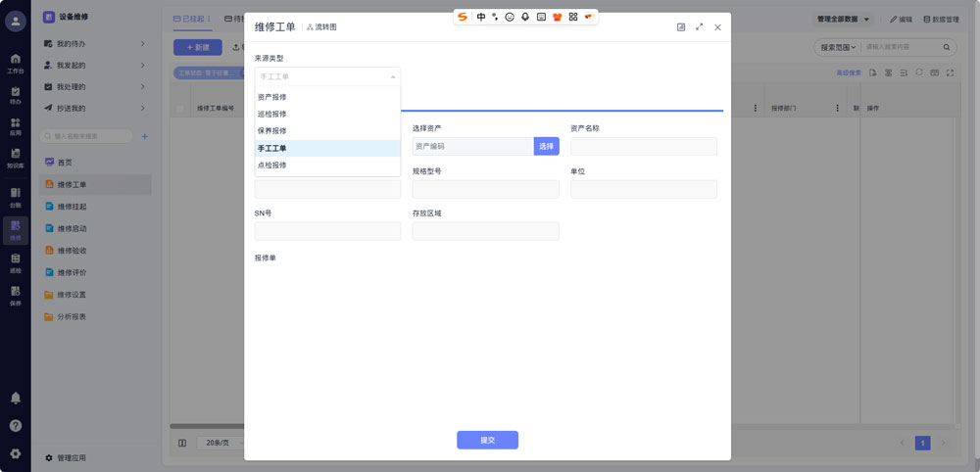Expand the 维修工单 dialog to fullscreen
This screenshot has height=472, width=980.
click(699, 27)
